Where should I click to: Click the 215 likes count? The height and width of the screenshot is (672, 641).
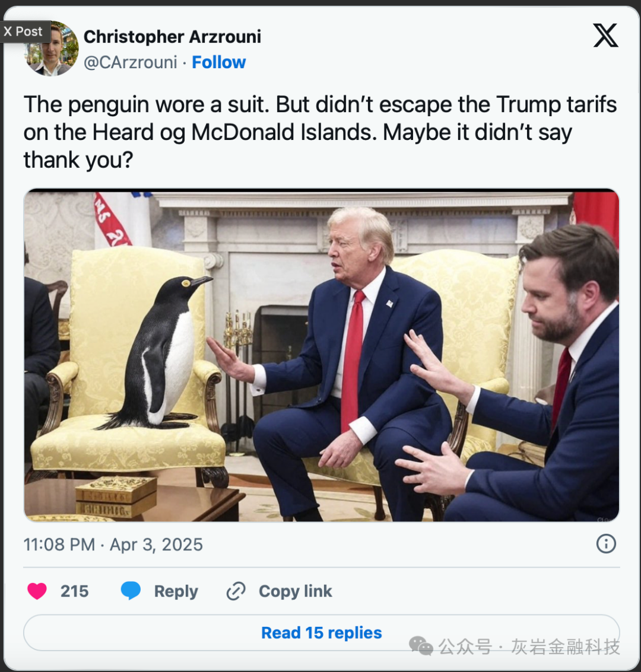pos(75,591)
